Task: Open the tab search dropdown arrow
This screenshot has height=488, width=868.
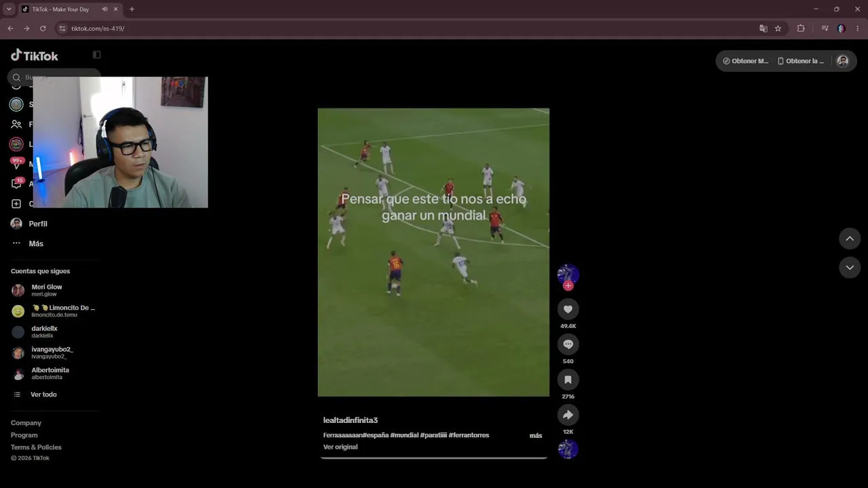Action: (9, 9)
